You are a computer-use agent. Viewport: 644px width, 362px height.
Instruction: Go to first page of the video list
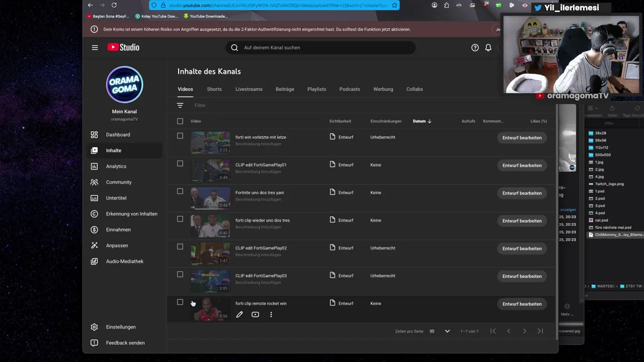click(493, 331)
